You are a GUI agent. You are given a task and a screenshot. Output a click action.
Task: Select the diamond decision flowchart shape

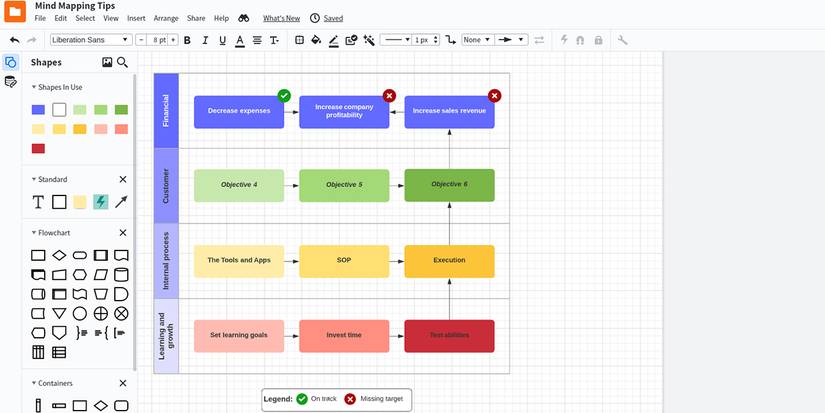tap(59, 256)
